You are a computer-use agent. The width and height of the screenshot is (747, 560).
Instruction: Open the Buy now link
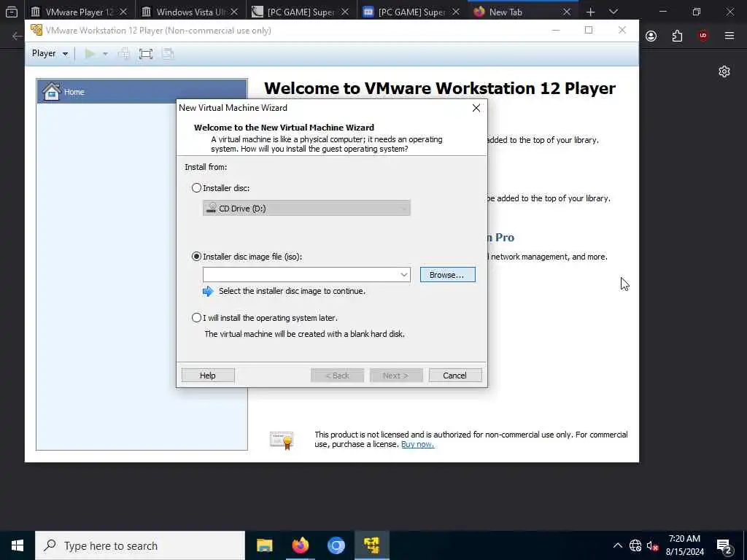point(417,444)
